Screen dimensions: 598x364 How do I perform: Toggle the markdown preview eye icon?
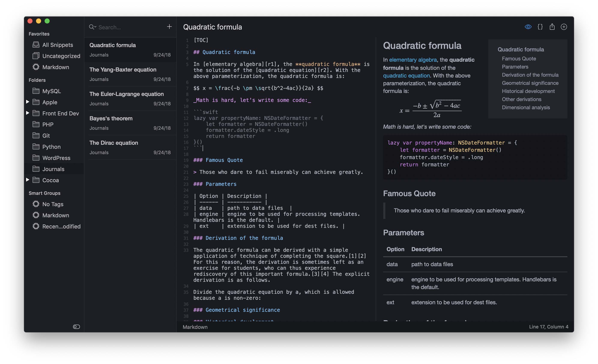(528, 27)
